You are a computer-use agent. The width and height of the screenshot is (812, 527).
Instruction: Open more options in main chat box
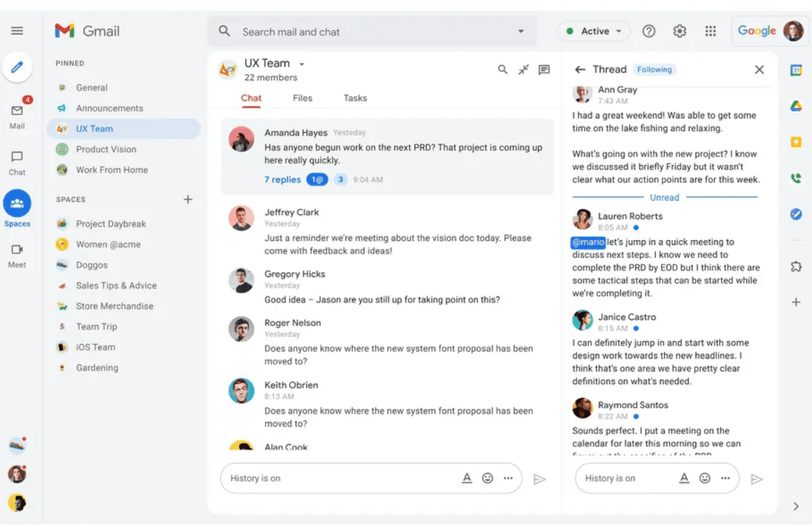pyautogui.click(x=508, y=478)
